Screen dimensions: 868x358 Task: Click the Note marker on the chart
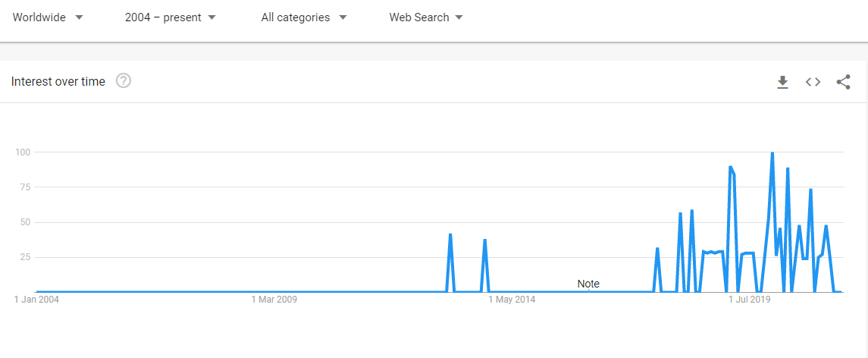(588, 284)
